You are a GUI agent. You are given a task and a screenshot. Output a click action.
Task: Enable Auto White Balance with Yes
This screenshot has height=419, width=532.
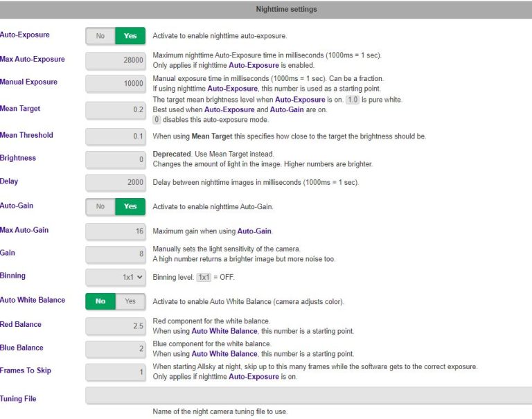click(x=130, y=301)
